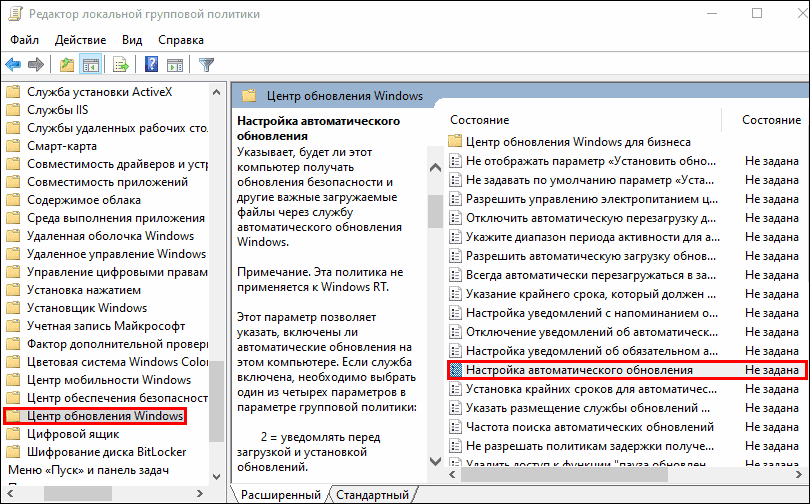Select Учетная запись Майкрософт folder
This screenshot has width=810, height=504.
106,326
